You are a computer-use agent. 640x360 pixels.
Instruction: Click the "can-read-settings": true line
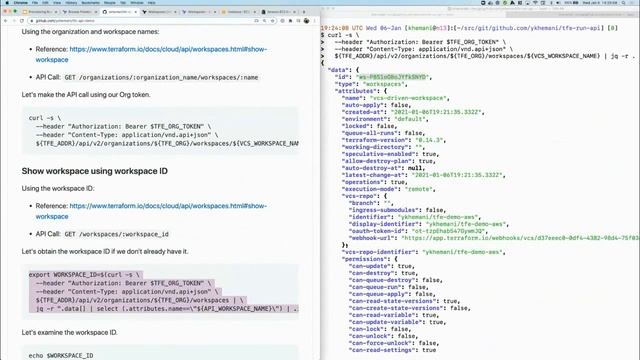[392, 350]
